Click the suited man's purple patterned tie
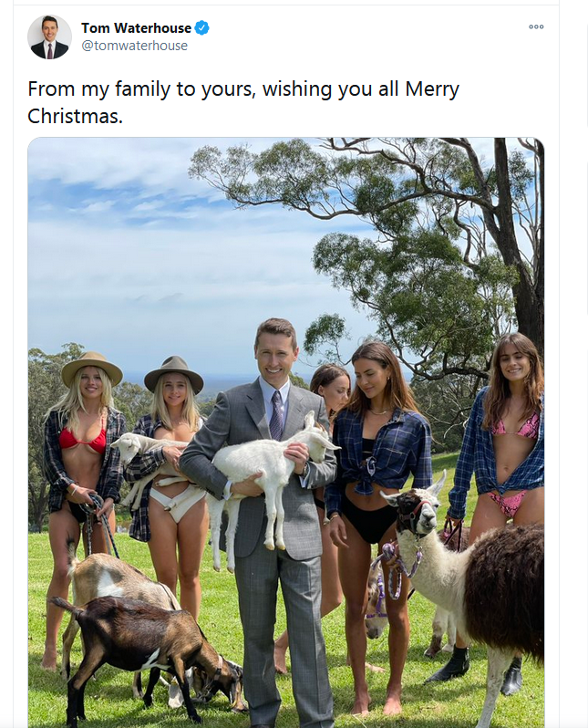Viewport: 588px width, 728px height. coord(276,414)
